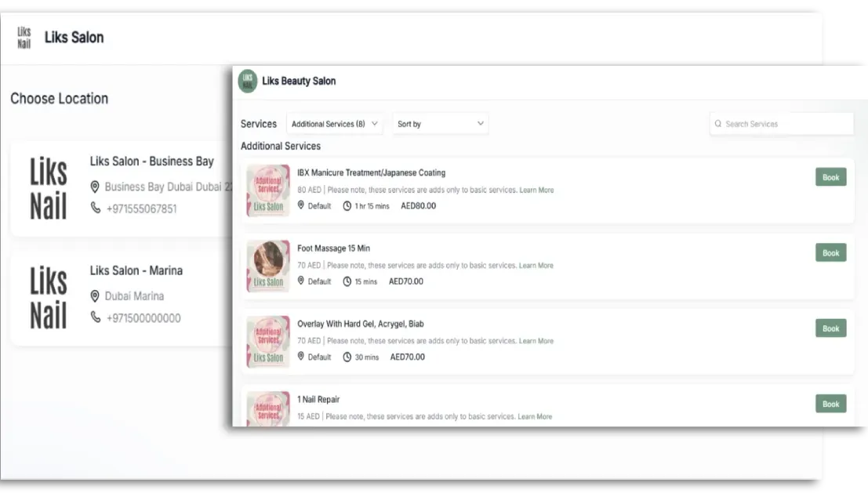
Task: Click the clock icon showing 1 hr 15 mins
Action: coord(347,205)
